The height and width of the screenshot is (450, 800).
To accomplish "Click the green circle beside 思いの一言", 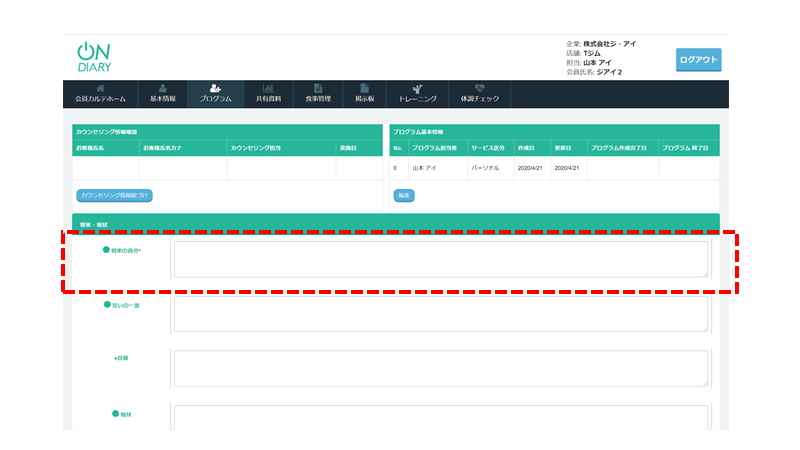I will (107, 304).
